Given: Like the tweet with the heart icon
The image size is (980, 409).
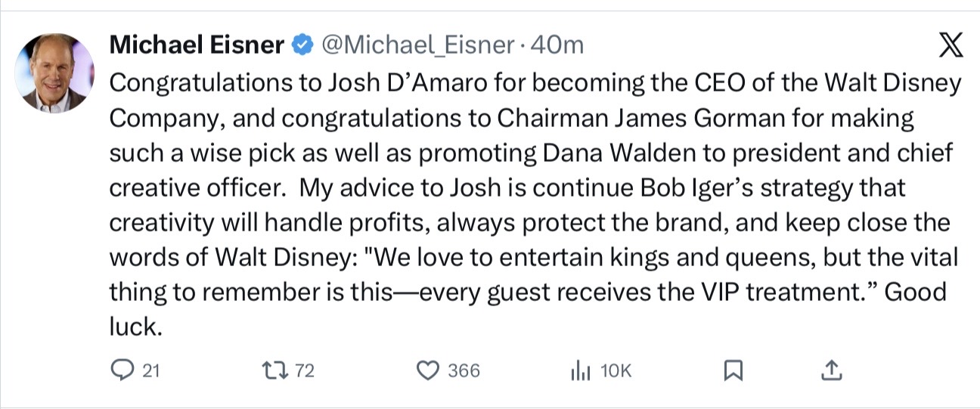Looking at the screenshot, I should pos(429,370).
